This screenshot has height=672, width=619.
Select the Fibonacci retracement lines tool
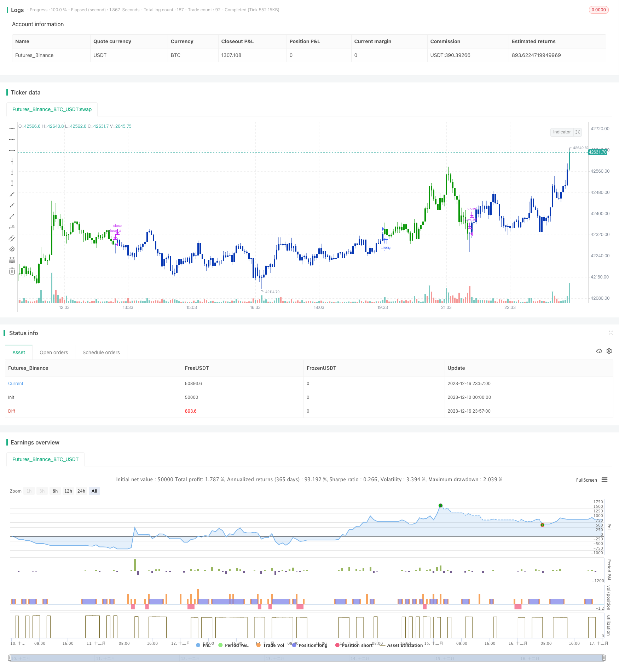point(12,260)
